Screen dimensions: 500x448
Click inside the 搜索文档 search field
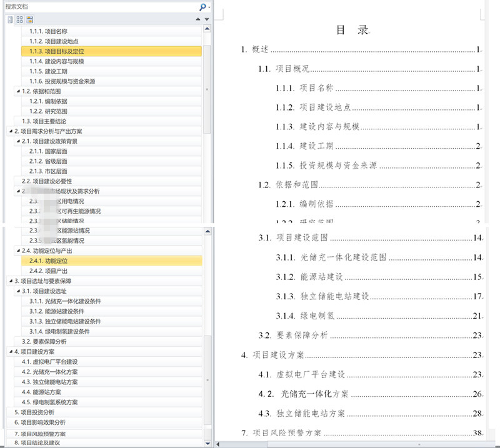(94, 6)
